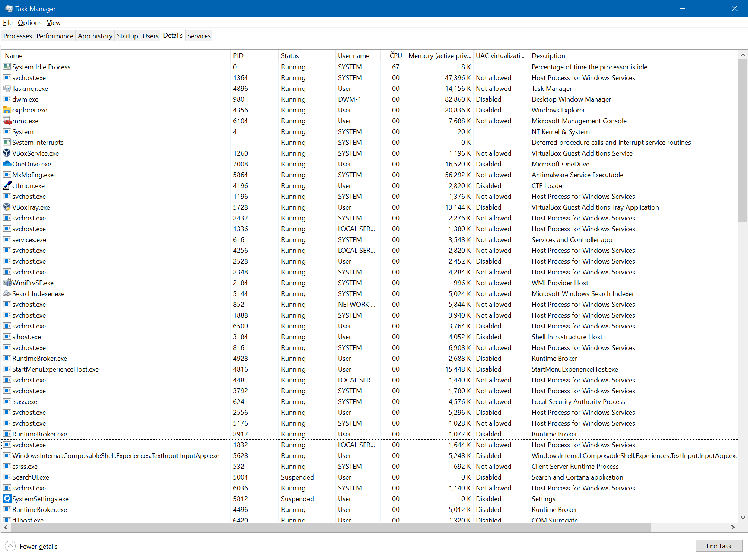Screen dimensions: 748x560
Task: Switch to the Performance tab
Action: (55, 36)
